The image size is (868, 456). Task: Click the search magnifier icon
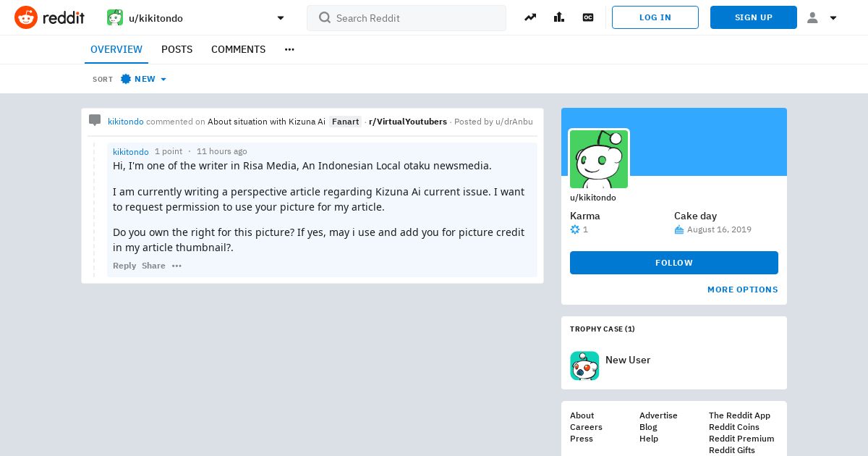coord(325,17)
